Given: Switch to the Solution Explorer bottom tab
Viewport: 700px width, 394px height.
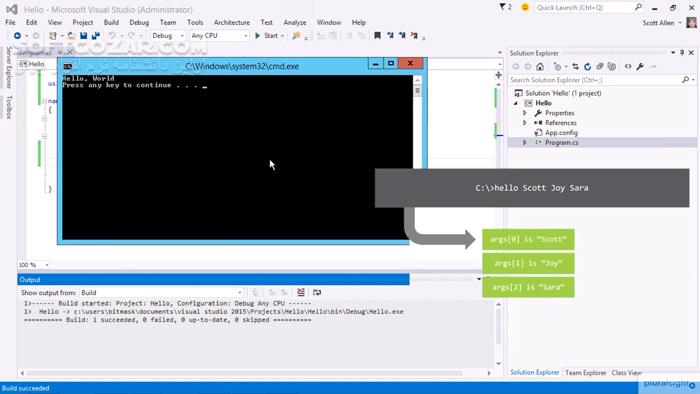Looking at the screenshot, I should pyautogui.click(x=534, y=372).
